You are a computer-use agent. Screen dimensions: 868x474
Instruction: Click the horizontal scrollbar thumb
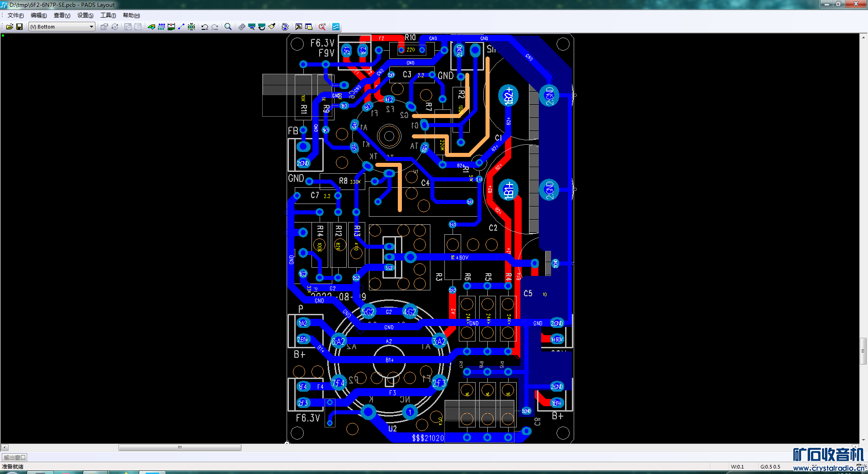[180, 448]
